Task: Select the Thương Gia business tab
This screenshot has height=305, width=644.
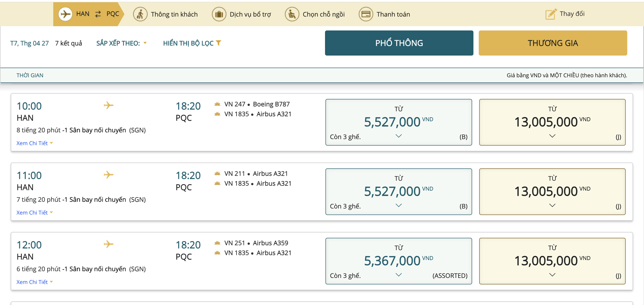Action: click(x=553, y=43)
